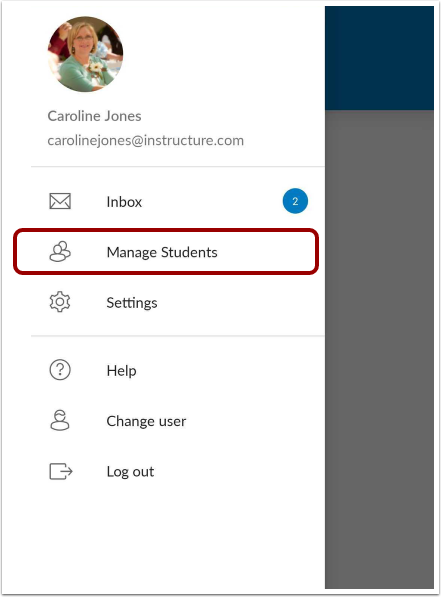
Task: Select Manage Students from the menu
Action: click(166, 252)
